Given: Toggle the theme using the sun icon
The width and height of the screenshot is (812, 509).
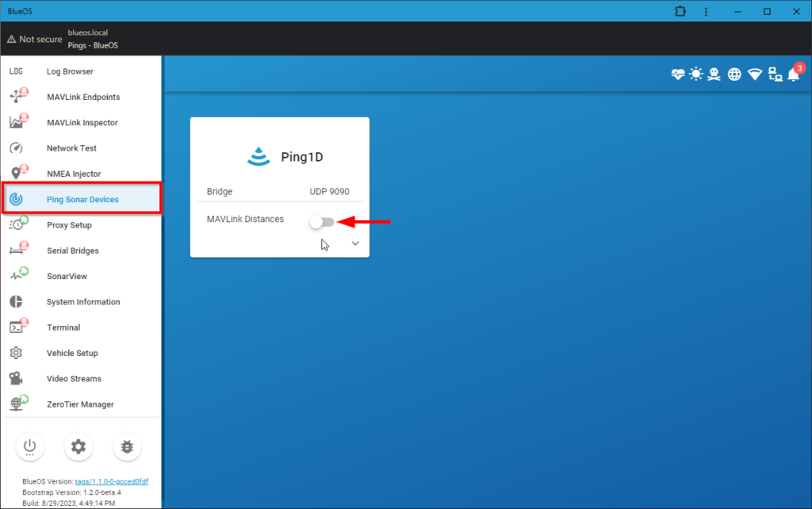Looking at the screenshot, I should point(696,74).
